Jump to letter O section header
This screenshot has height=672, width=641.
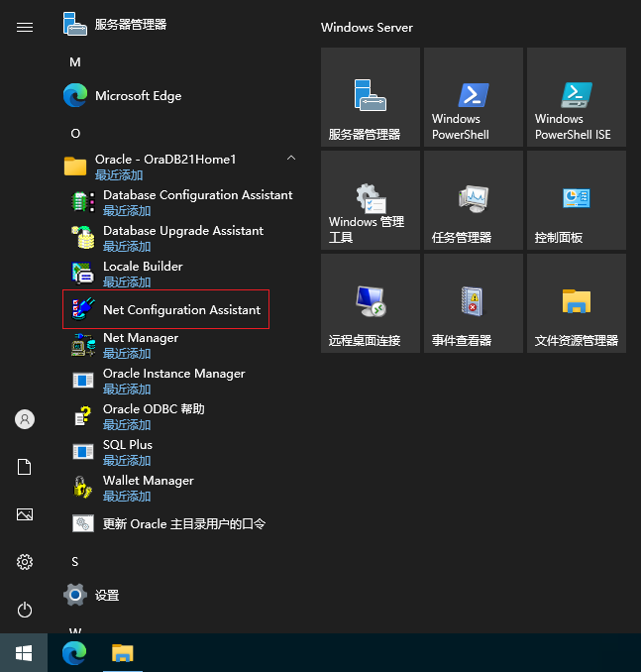(x=75, y=133)
